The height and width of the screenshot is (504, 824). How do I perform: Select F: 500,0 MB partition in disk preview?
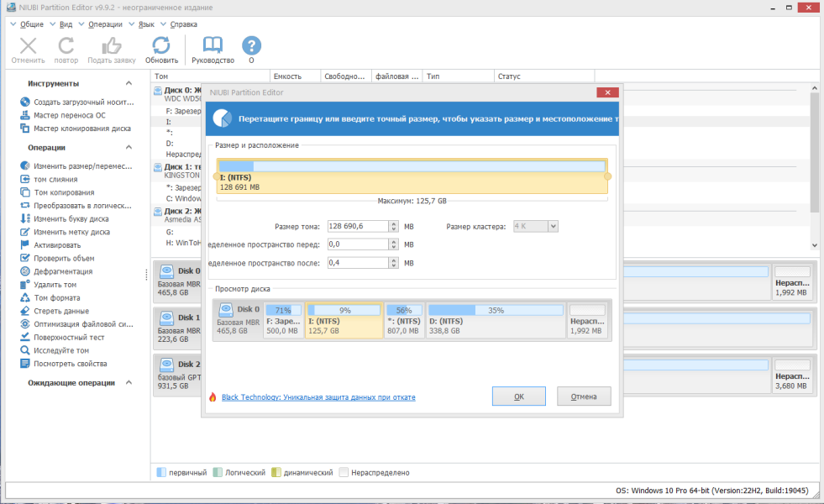[283, 320]
